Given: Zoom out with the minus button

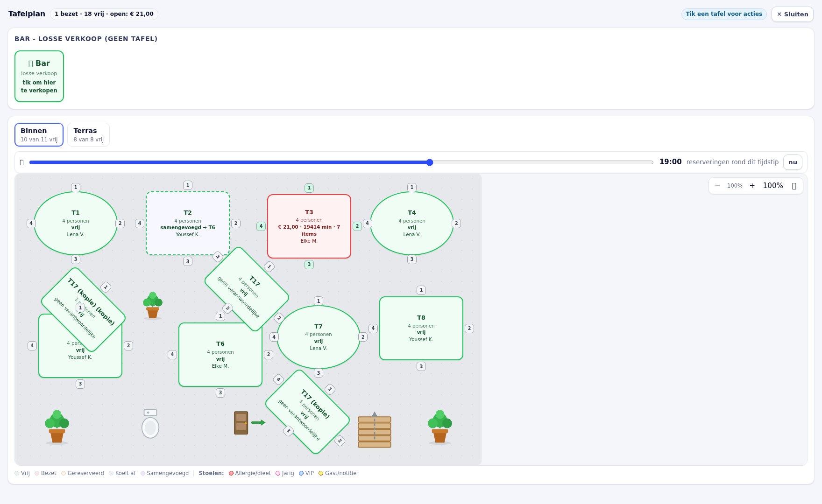Looking at the screenshot, I should click(717, 186).
